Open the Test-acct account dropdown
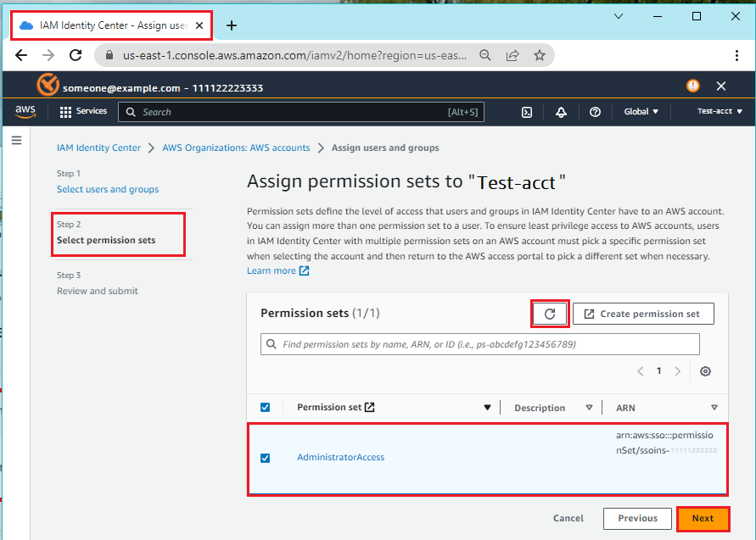 tap(720, 112)
